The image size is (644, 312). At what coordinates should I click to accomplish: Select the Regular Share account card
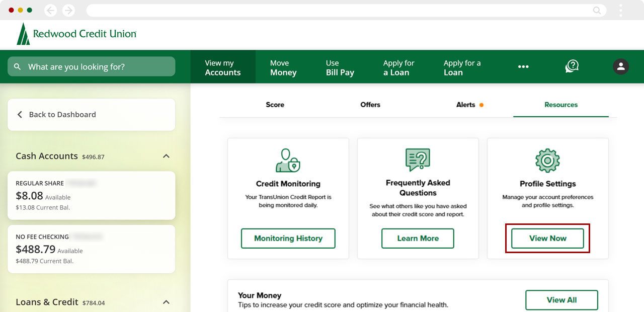coord(91,196)
